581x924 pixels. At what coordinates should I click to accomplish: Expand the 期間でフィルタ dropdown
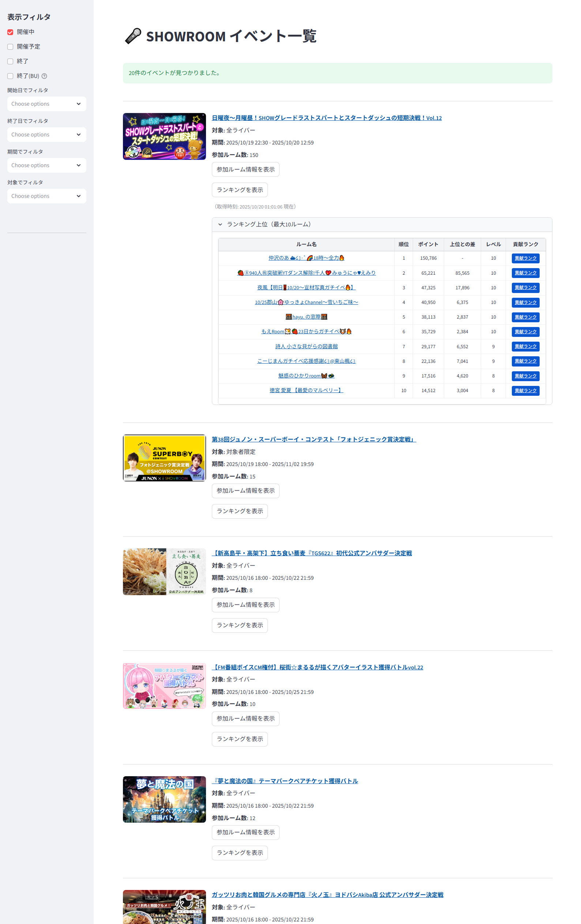(x=46, y=165)
